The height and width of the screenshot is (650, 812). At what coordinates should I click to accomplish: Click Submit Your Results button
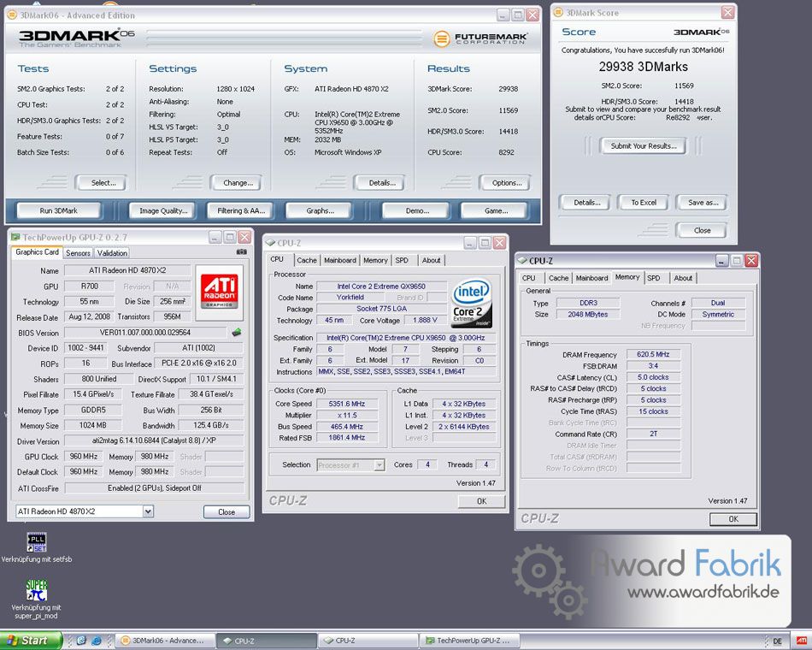pyautogui.click(x=643, y=145)
